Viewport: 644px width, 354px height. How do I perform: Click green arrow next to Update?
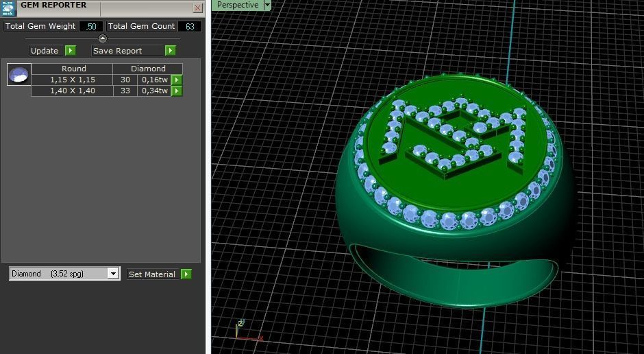coord(71,51)
